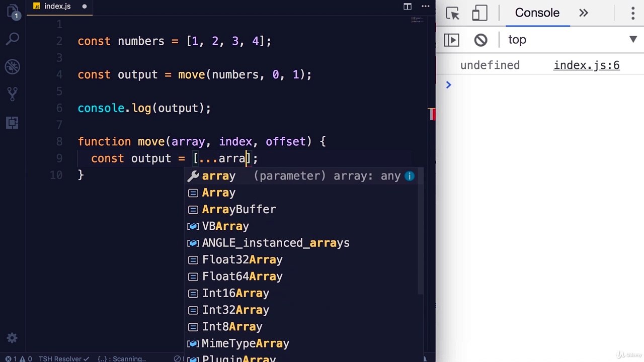Open the Source Control view
The width and height of the screenshot is (644, 362).
click(13, 94)
